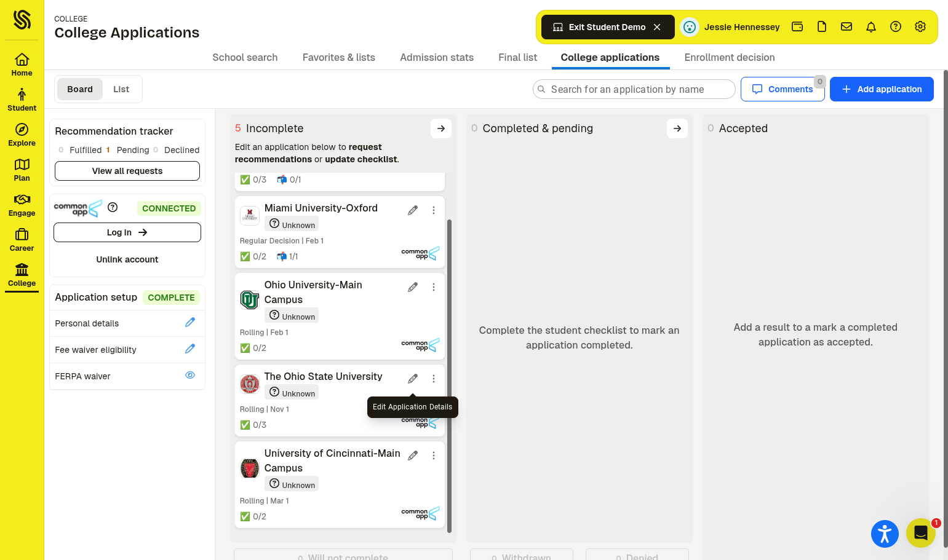Screen dimensions: 948x560
Task: Open the Favorites & lists tab
Action: (x=339, y=57)
